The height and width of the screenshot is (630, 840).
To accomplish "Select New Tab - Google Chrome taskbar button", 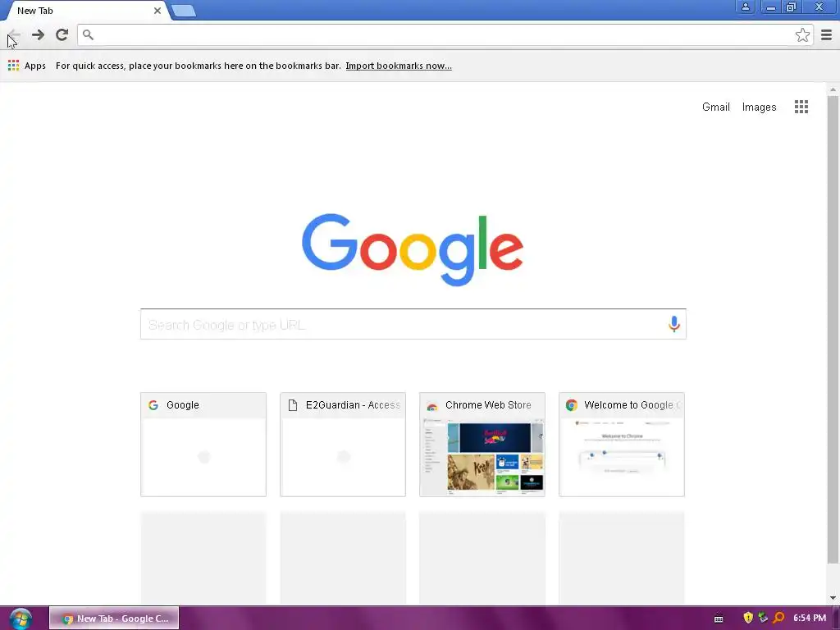I will (114, 619).
